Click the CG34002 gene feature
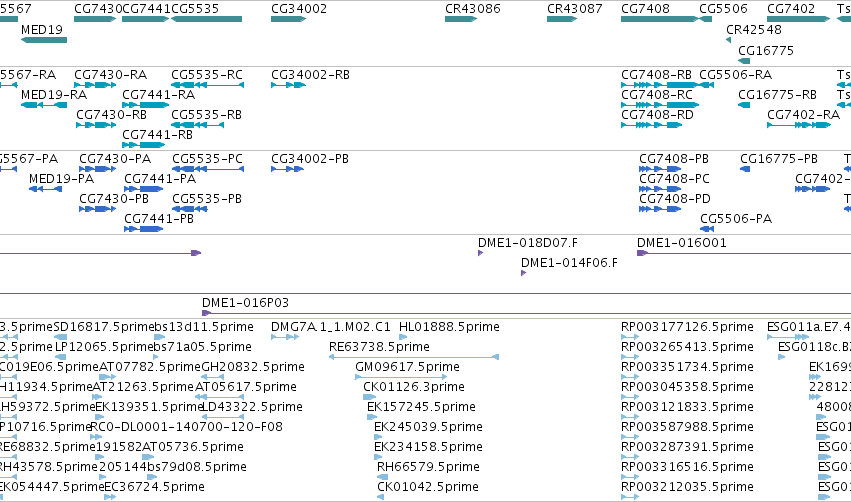The width and height of the screenshot is (851, 502). pyautogui.click(x=289, y=19)
